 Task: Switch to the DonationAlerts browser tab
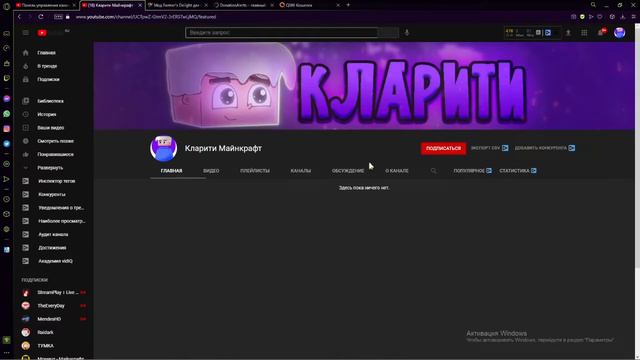tap(243, 5)
